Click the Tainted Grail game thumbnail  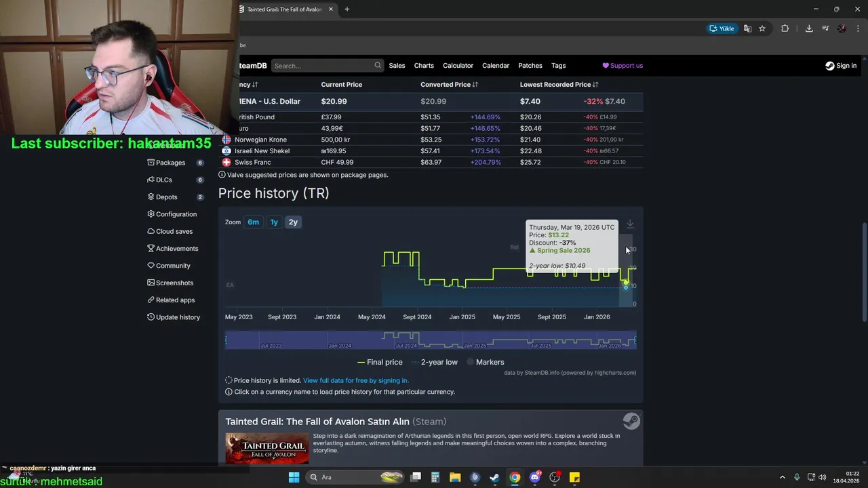267,448
